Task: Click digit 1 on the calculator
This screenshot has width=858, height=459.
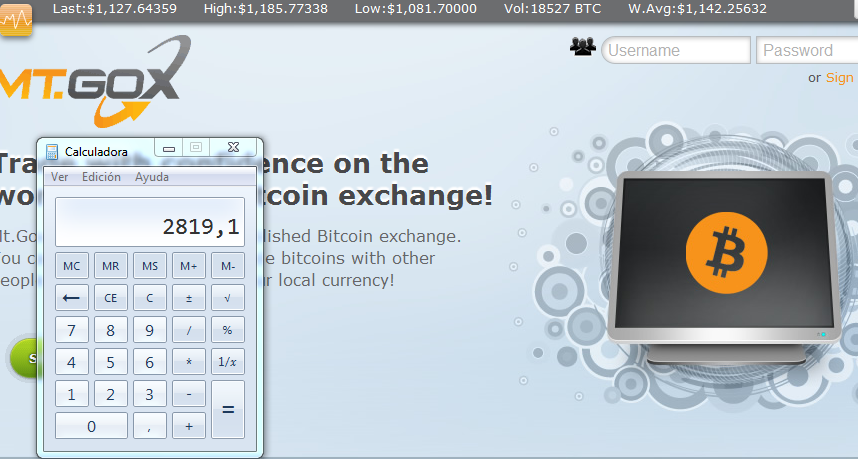Action: coord(72,394)
